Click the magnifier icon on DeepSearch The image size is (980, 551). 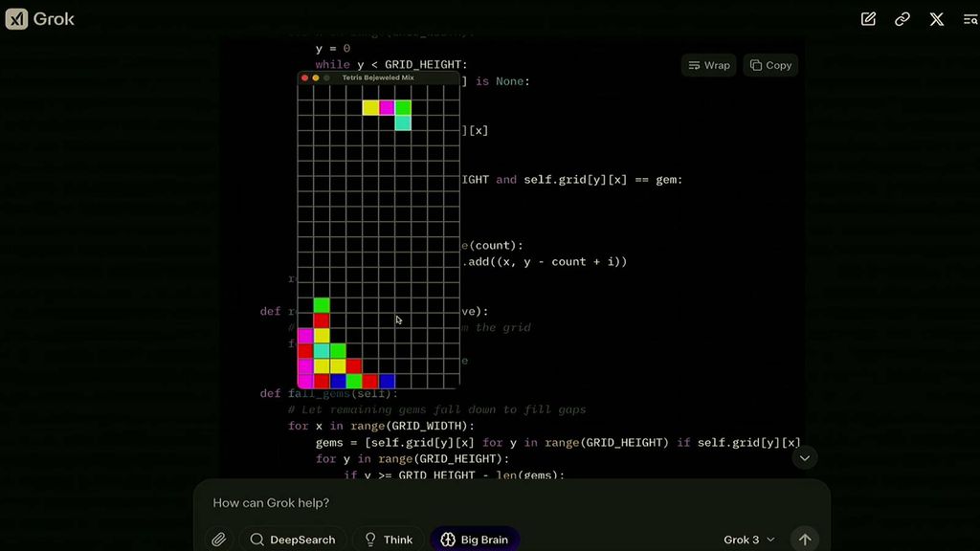256,540
